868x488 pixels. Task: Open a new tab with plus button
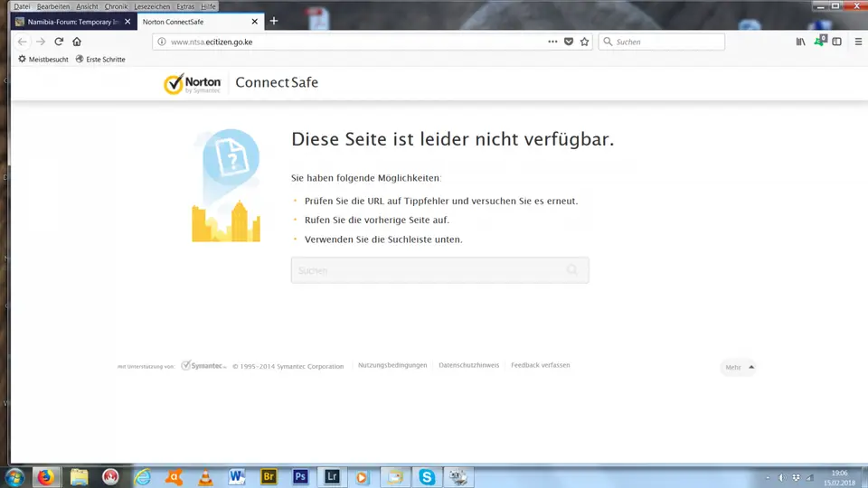[x=274, y=21]
